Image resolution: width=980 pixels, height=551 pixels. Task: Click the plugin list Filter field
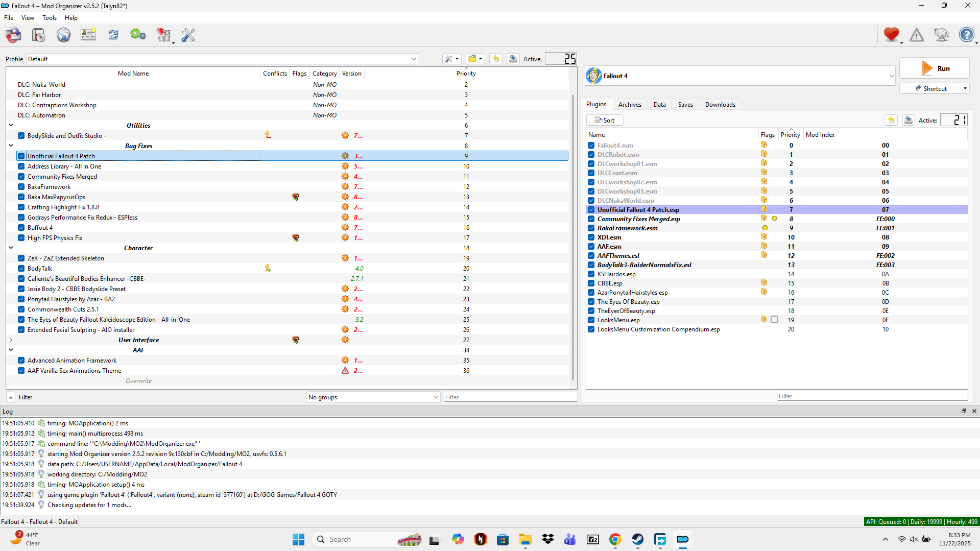pyautogui.click(x=872, y=396)
